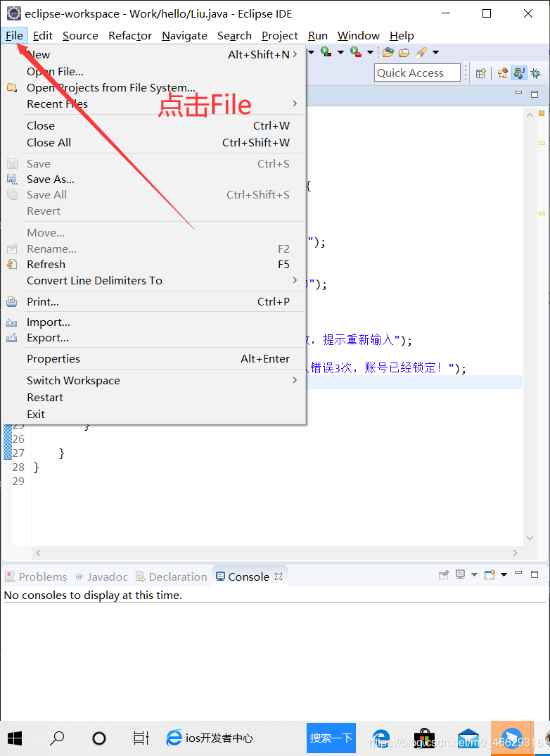Viewport: 550px width, 756px height.
Task: Open the Window menu
Action: coord(358,36)
